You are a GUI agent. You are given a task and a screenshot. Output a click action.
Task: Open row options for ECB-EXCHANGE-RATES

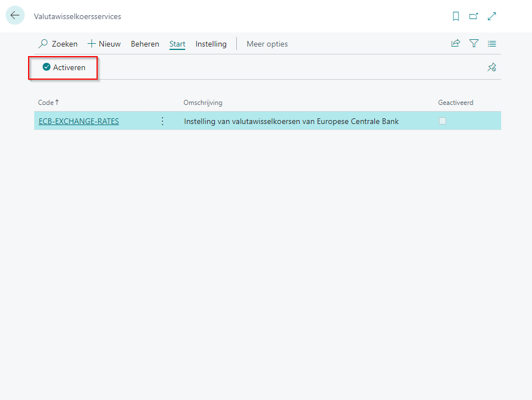click(x=162, y=121)
